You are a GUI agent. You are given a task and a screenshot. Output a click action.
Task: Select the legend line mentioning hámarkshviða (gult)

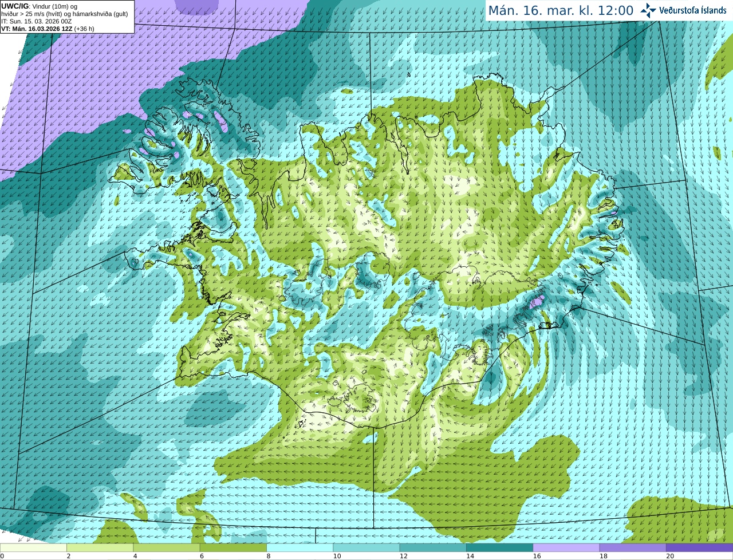click(x=64, y=14)
